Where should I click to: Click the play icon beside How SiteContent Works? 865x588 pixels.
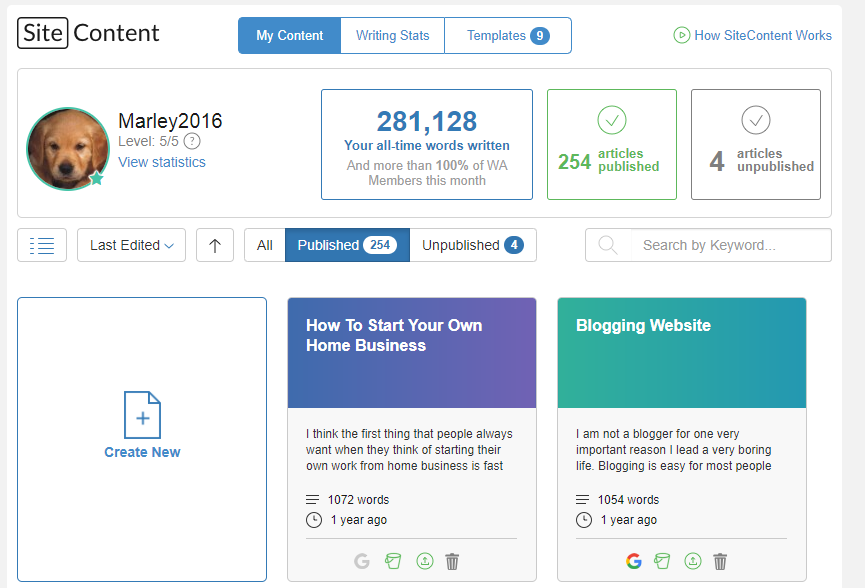click(x=681, y=35)
